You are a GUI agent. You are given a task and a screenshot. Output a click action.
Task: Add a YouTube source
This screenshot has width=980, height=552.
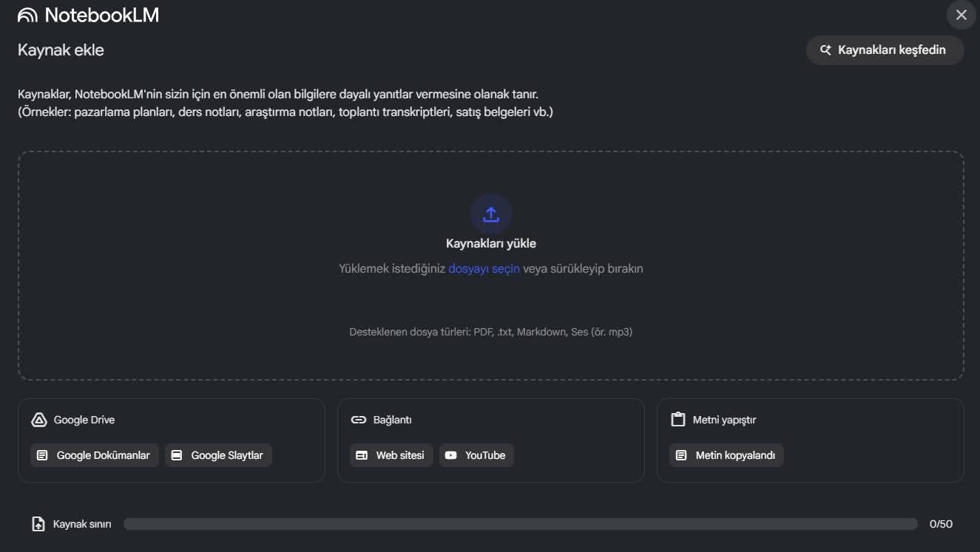(476, 455)
